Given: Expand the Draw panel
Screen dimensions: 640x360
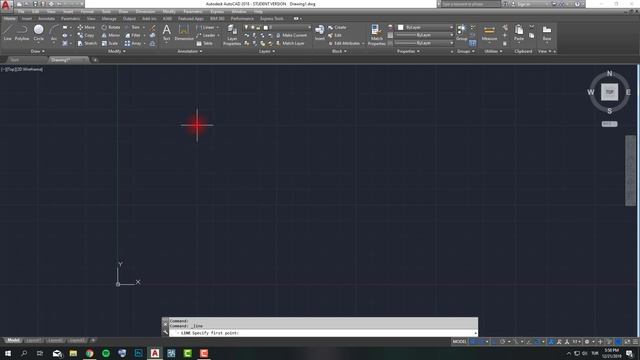Looking at the screenshot, I should pyautogui.click(x=38, y=51).
